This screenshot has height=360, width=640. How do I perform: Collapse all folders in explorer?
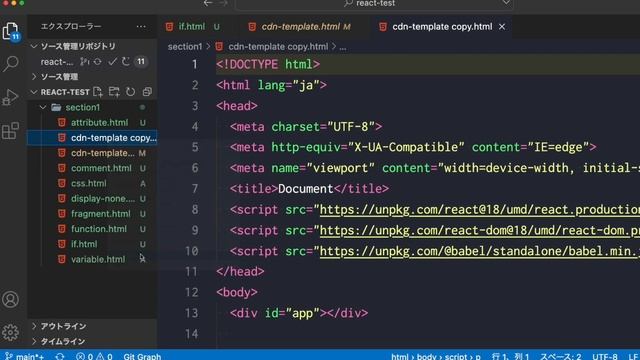point(147,92)
